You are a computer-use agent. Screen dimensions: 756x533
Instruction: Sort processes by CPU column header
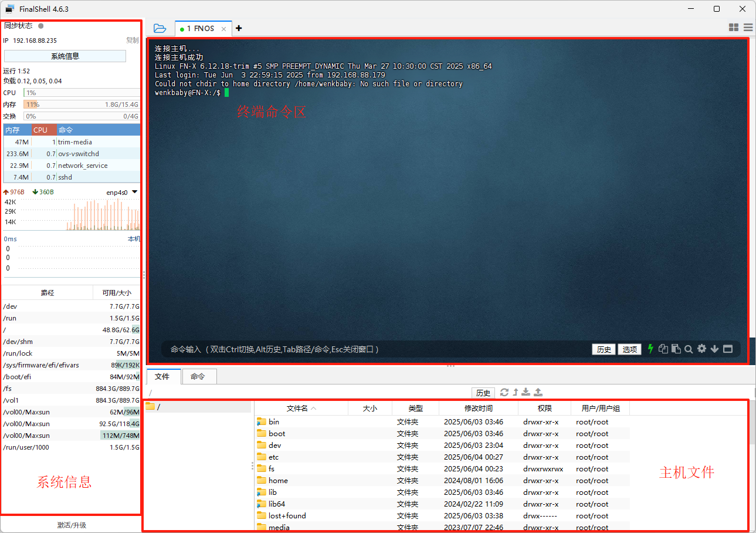tap(44, 130)
